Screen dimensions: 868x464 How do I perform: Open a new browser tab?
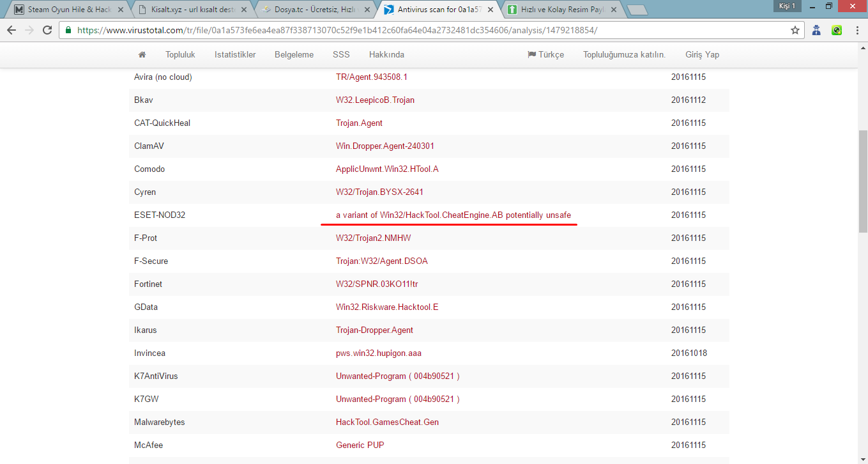[x=637, y=10]
